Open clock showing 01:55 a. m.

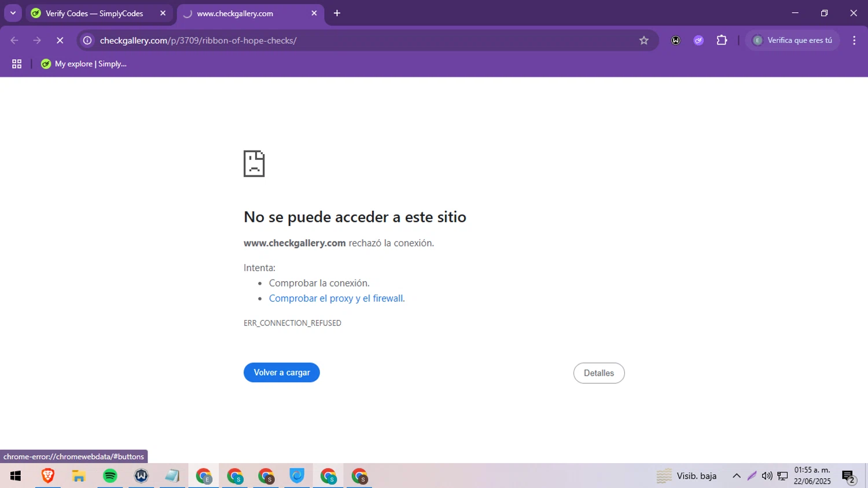[x=812, y=476]
